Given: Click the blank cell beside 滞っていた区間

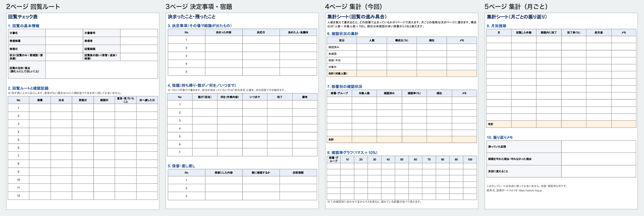Looking at the screenshot, I should 599,147.
